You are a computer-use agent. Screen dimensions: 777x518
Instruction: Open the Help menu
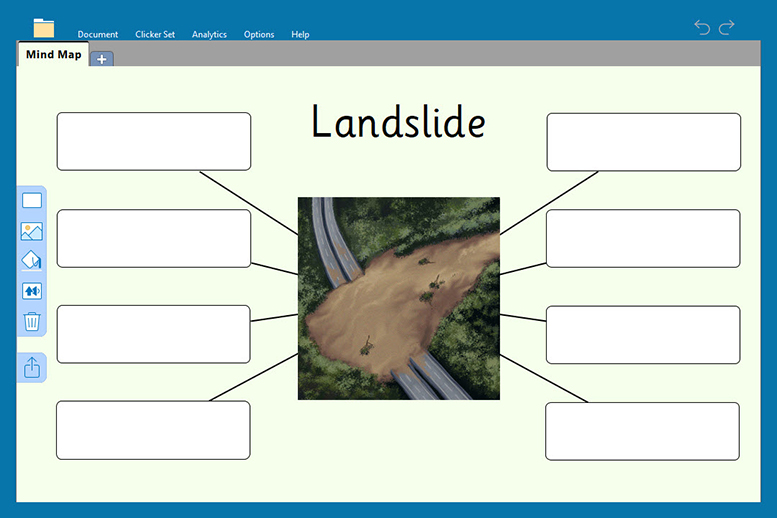point(300,35)
